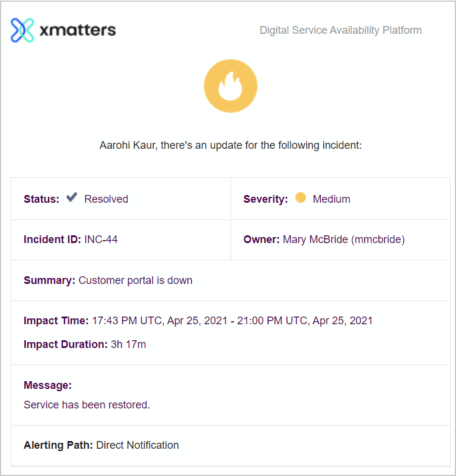Click owner name Mary McBride (mmcbride)
Screen dimensions: 456x476
pyautogui.click(x=344, y=239)
